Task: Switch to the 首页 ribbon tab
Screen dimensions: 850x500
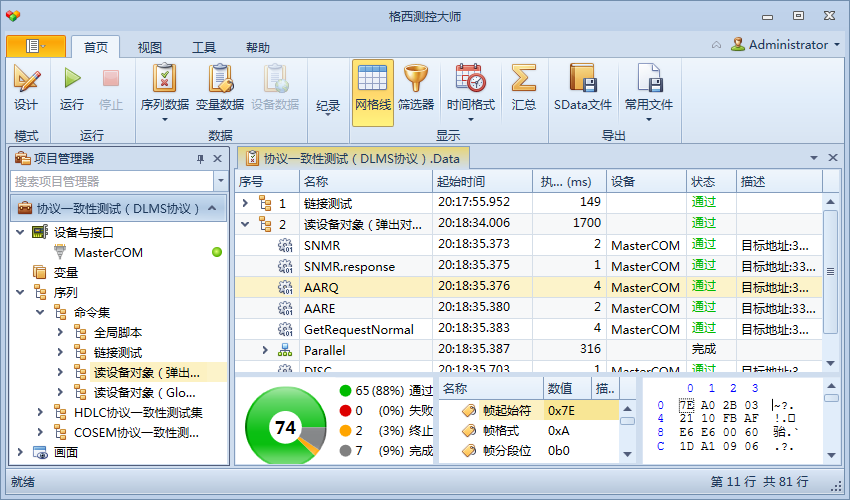Action: coord(96,48)
